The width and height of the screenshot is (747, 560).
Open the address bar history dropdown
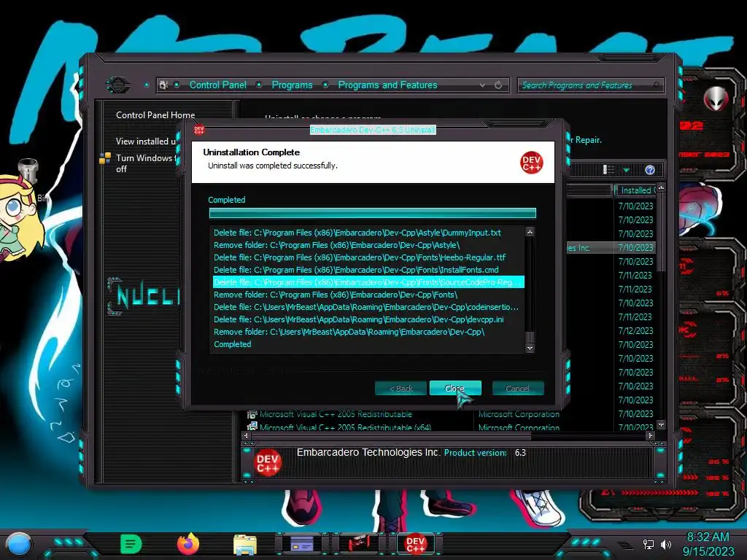pyautogui.click(x=483, y=85)
